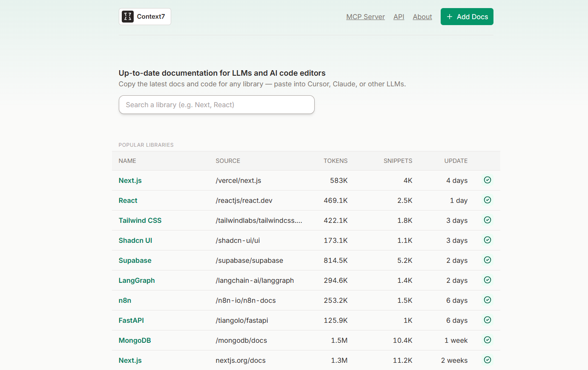Click the 469.1K tokens value
The width and height of the screenshot is (588, 370).
[336, 200]
